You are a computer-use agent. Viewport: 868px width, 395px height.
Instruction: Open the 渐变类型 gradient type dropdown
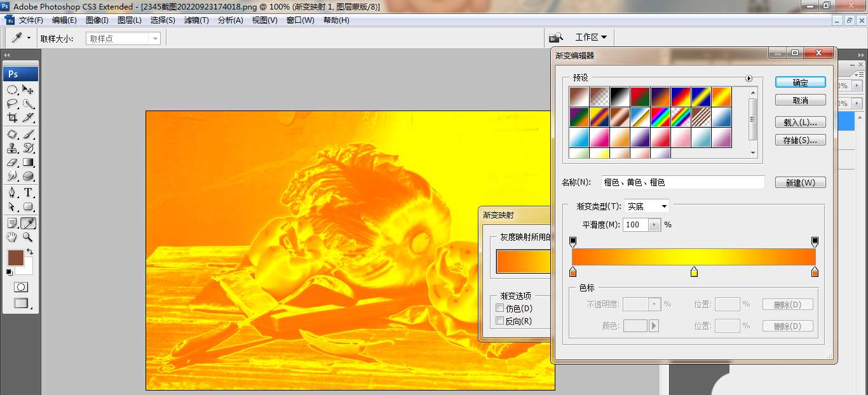pos(647,206)
